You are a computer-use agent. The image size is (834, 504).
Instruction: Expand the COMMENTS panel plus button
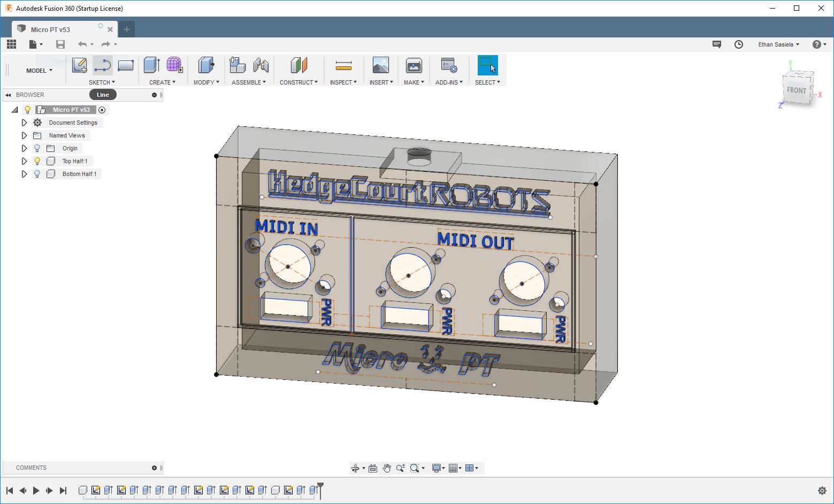[x=154, y=468]
